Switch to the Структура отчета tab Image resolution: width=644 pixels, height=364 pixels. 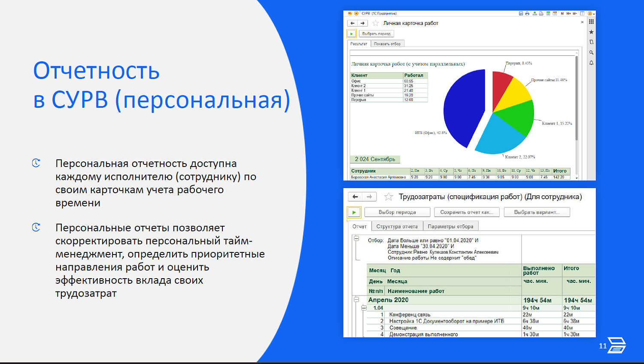point(397,226)
